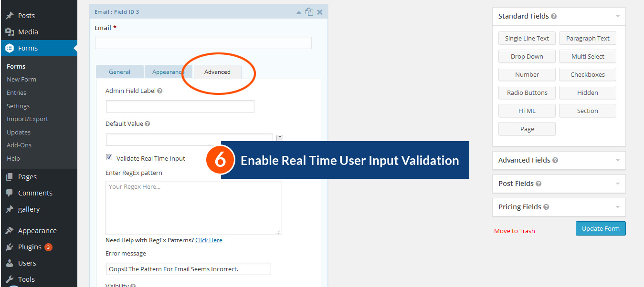Click the Default Value input box
The image size is (644, 287).
pos(190,140)
